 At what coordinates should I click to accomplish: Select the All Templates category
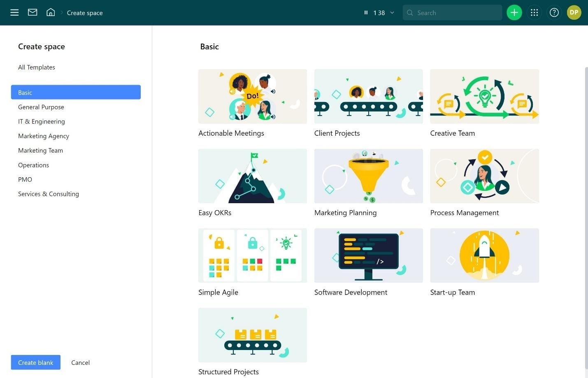[37, 67]
